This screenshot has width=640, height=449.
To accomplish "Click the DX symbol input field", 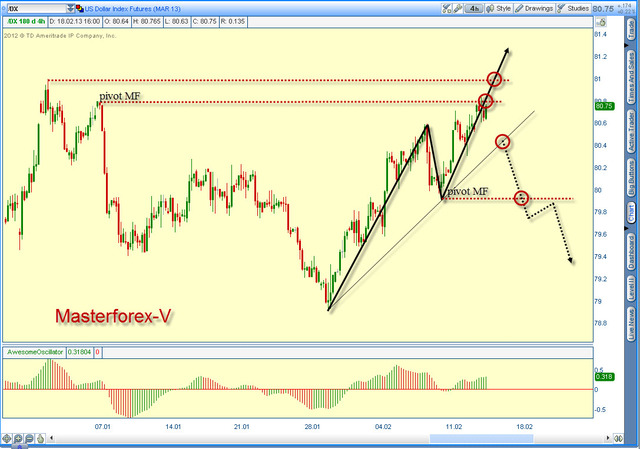I will [37, 8].
